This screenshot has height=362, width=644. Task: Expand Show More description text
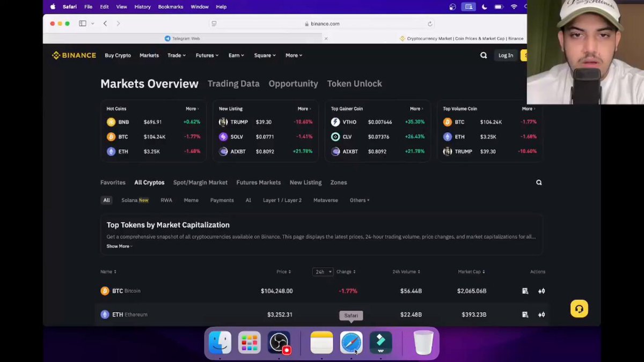click(x=119, y=246)
